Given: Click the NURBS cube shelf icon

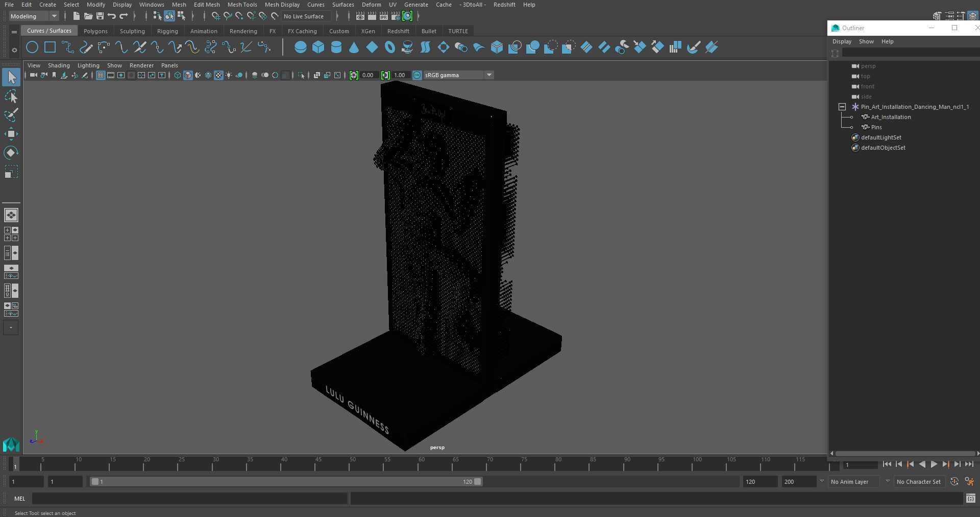Looking at the screenshot, I should point(318,48).
